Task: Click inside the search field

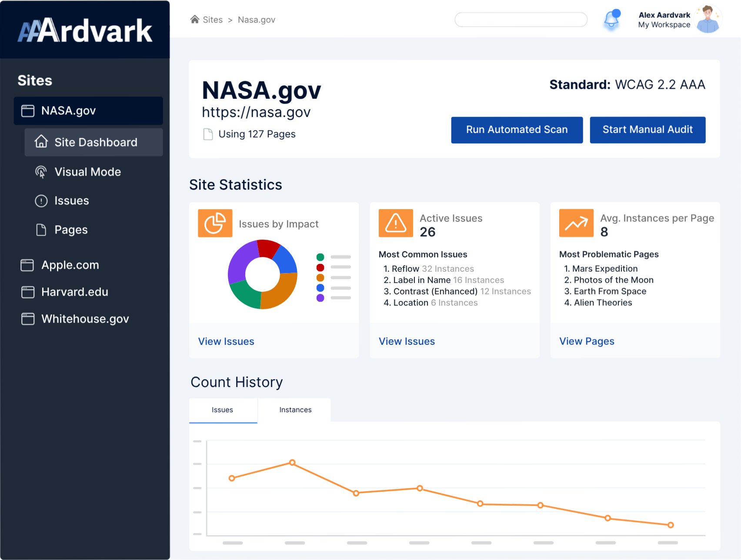Action: (521, 20)
